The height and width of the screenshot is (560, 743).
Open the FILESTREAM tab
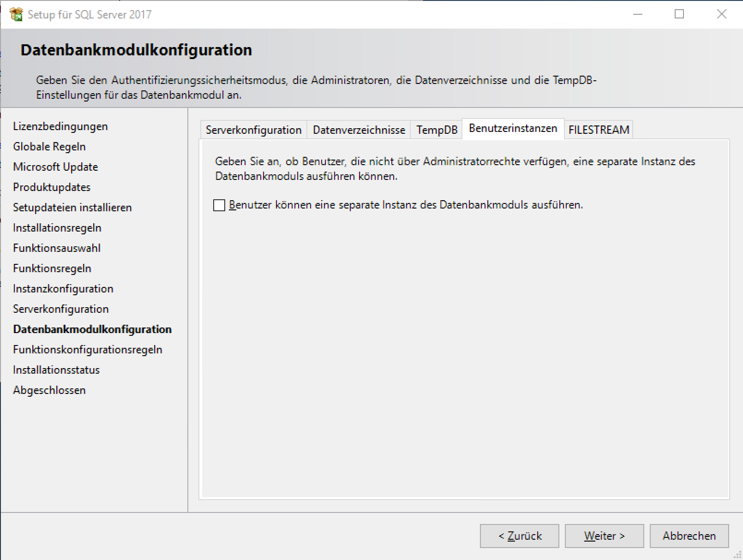point(599,130)
